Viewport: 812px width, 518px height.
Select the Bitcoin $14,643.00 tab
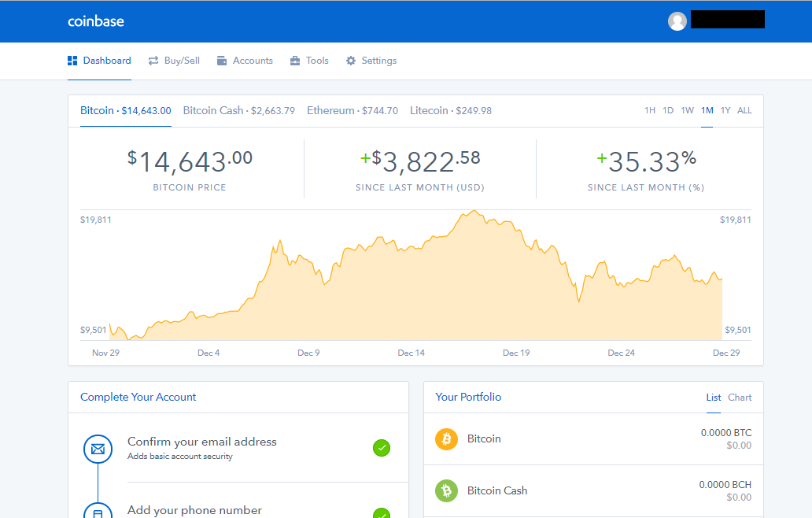[x=126, y=110]
